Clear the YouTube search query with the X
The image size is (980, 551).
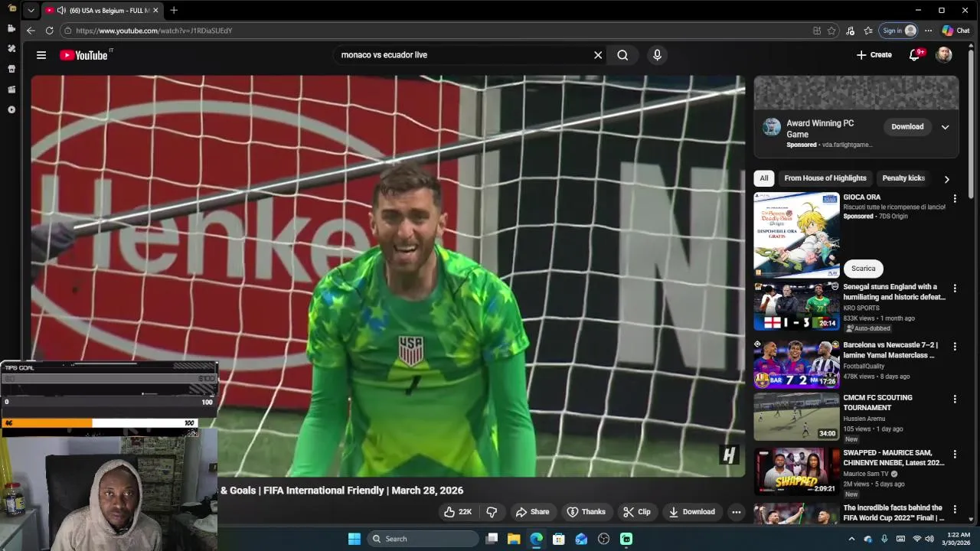(598, 55)
